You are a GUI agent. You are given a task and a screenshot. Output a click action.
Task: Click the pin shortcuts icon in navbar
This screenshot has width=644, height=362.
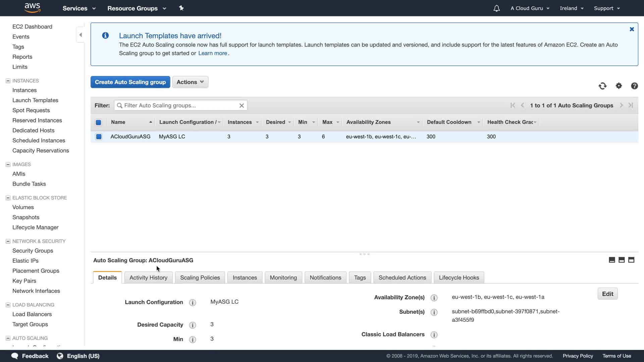(x=181, y=8)
